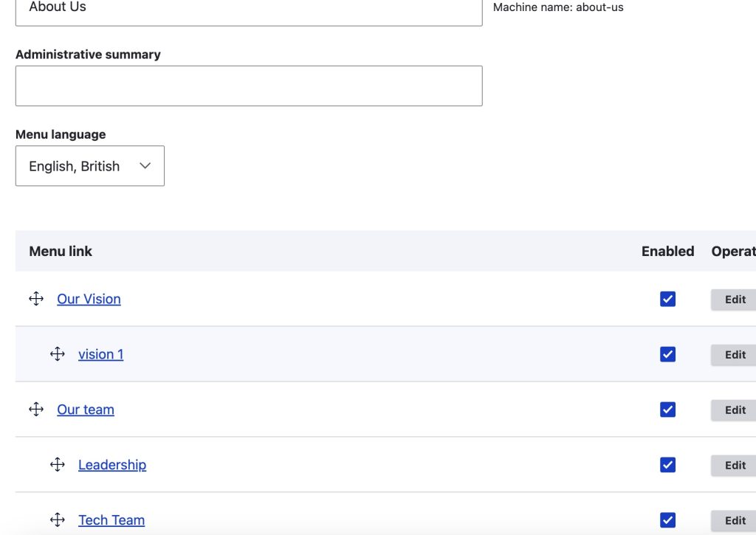Focus the Administrative summary text field

coord(249,86)
